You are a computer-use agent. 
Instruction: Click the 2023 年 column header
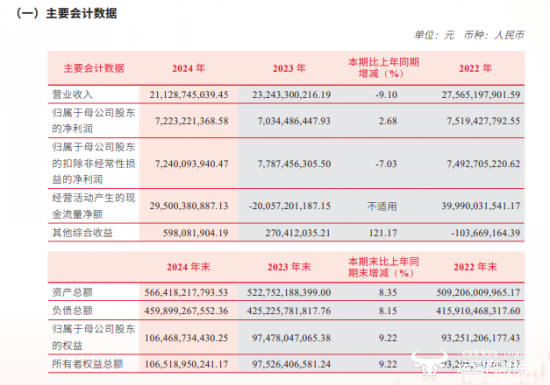coord(289,68)
